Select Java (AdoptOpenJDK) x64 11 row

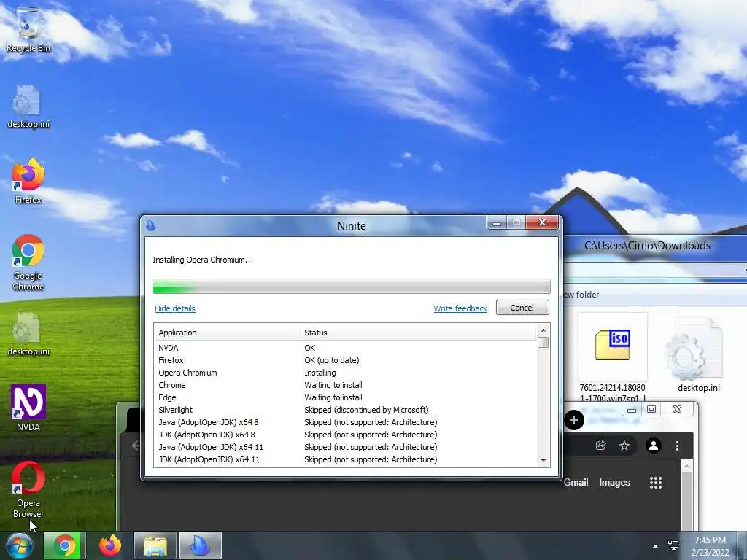tap(345, 447)
